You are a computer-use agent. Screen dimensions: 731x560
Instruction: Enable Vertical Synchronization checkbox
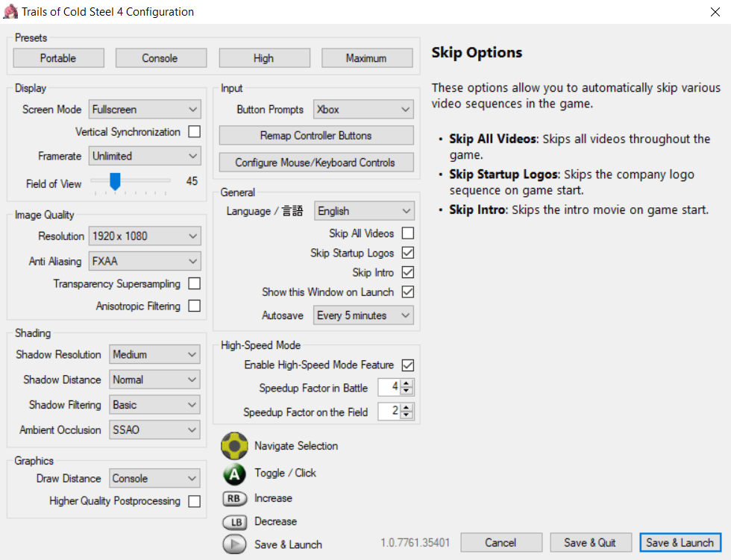coord(195,132)
